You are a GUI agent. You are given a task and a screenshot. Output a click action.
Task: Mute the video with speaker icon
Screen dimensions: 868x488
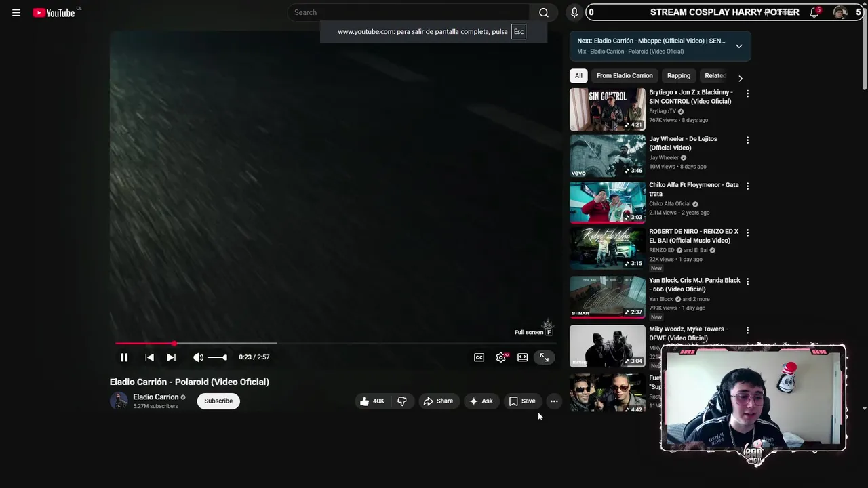[x=198, y=357]
